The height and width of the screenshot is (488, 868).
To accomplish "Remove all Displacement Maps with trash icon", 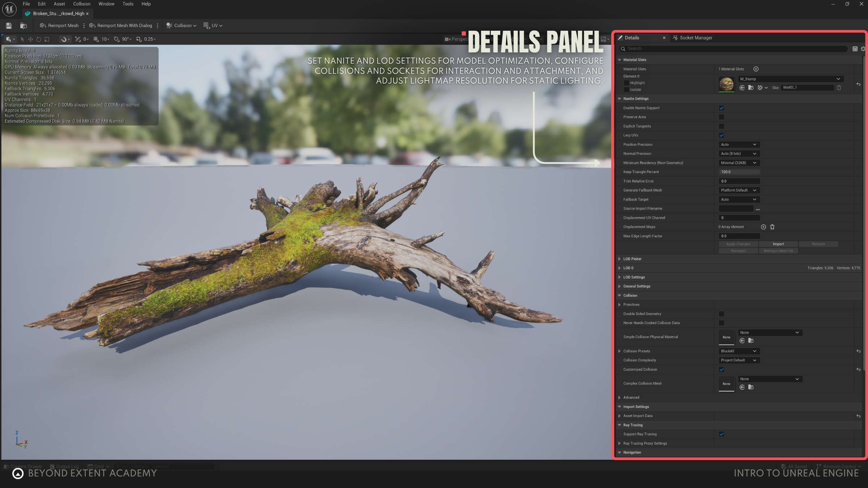I will [772, 227].
